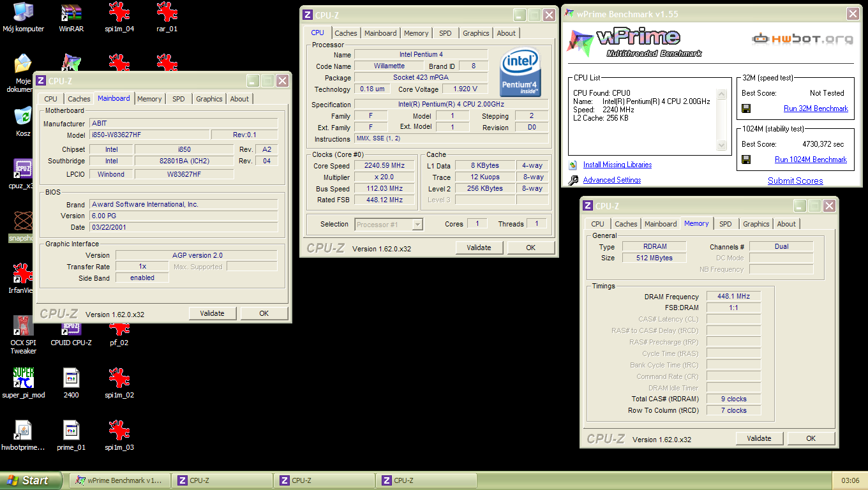
Task: Click the Core Voltage 1.920 V value
Action: 465,89
